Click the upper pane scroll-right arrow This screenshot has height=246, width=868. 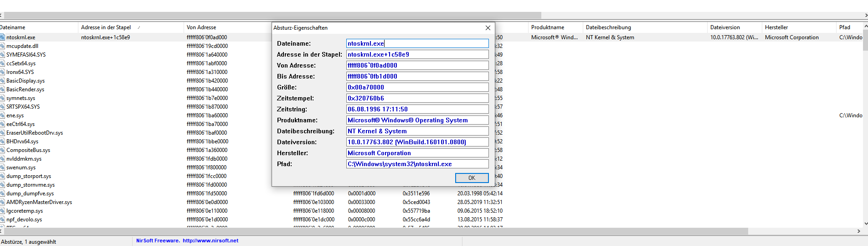[865, 15]
